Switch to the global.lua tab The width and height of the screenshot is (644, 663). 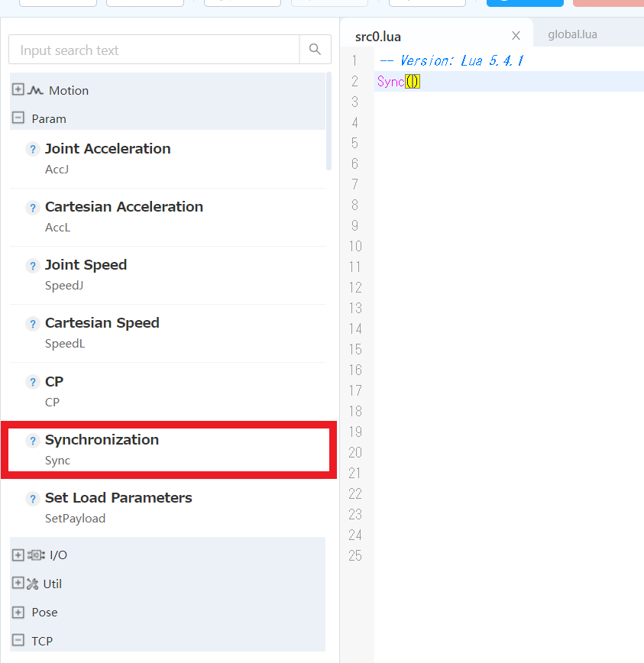pos(572,34)
